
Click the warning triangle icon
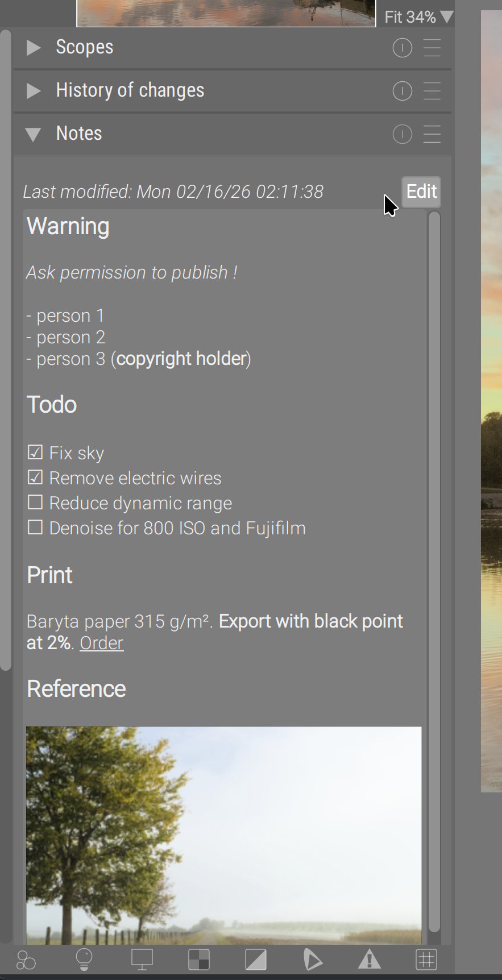[x=370, y=960]
